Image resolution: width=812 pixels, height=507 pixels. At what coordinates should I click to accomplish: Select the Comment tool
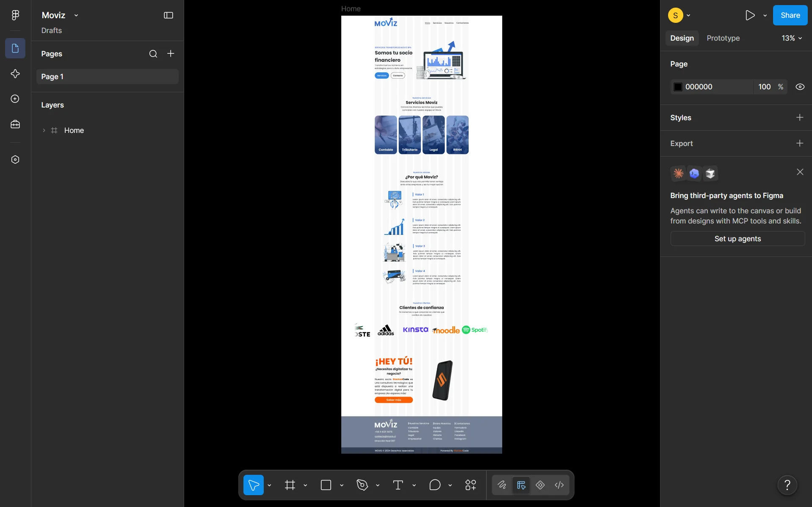tap(435, 485)
